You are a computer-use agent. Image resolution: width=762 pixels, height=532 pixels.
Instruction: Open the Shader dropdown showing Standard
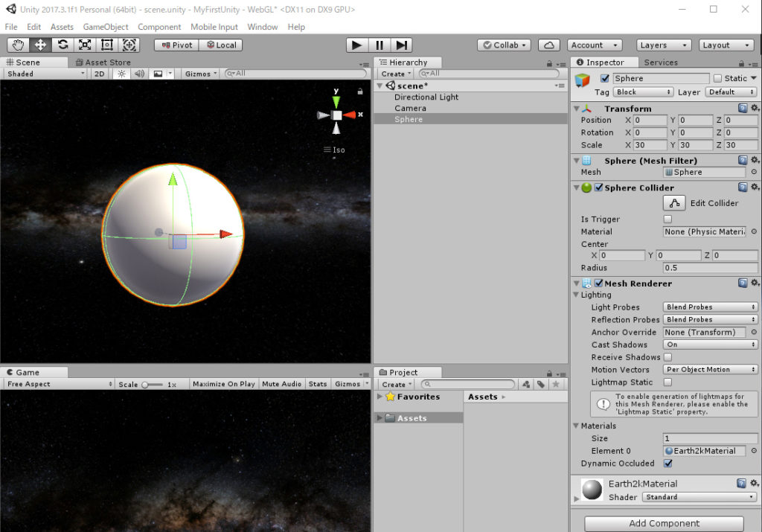point(699,497)
